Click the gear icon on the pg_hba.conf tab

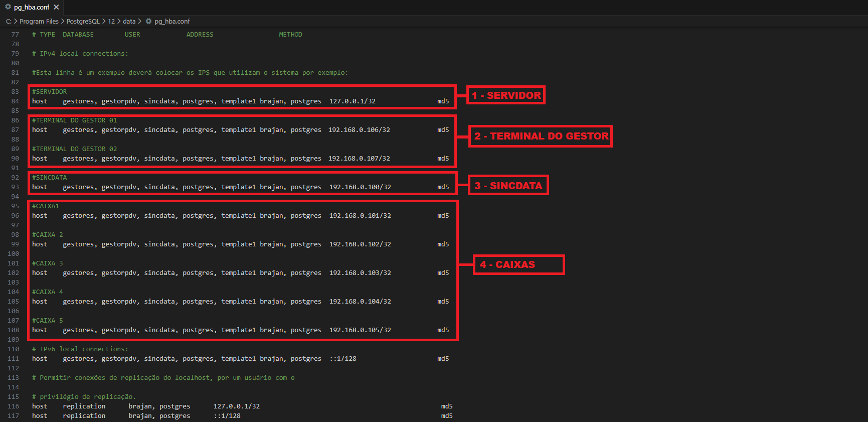click(8, 7)
